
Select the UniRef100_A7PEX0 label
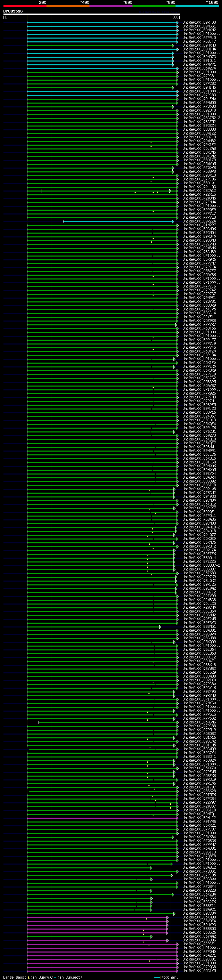(x=199, y=366)
